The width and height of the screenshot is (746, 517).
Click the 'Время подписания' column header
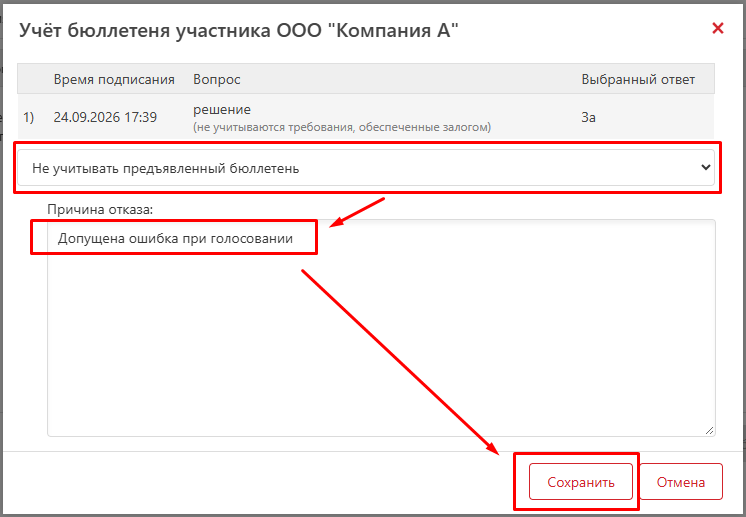pos(114,79)
